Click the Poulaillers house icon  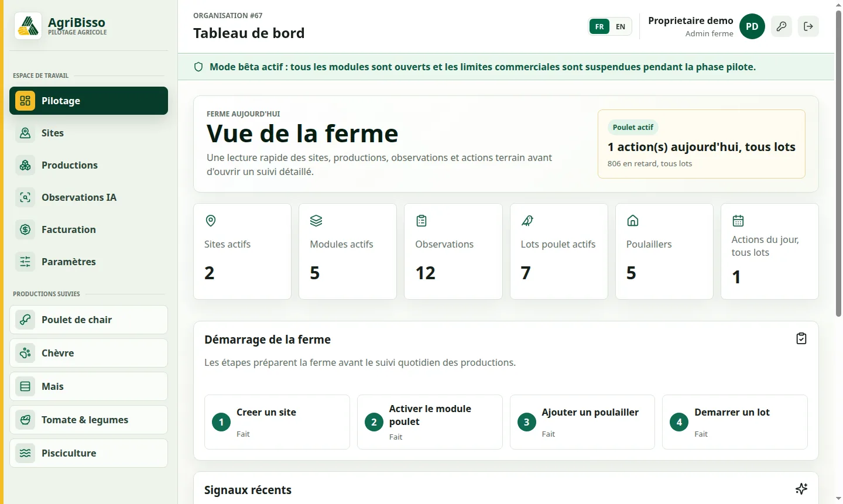pos(632,221)
